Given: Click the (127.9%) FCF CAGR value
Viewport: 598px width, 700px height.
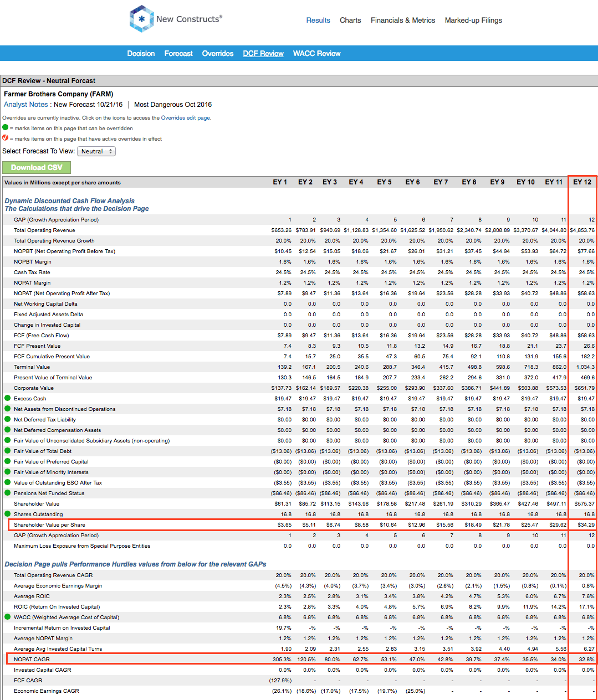Looking at the screenshot, I should click(x=280, y=681).
